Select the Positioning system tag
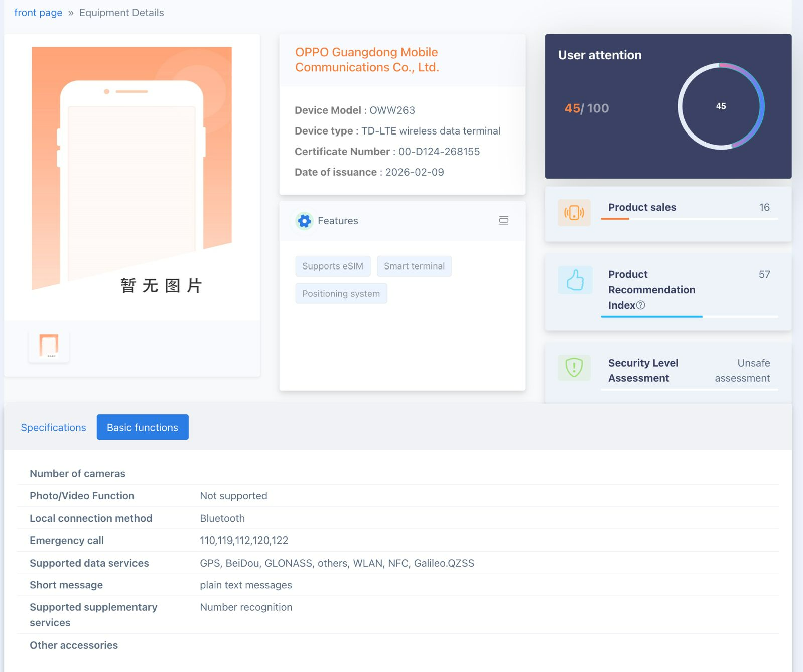The image size is (803, 672). pyautogui.click(x=341, y=294)
